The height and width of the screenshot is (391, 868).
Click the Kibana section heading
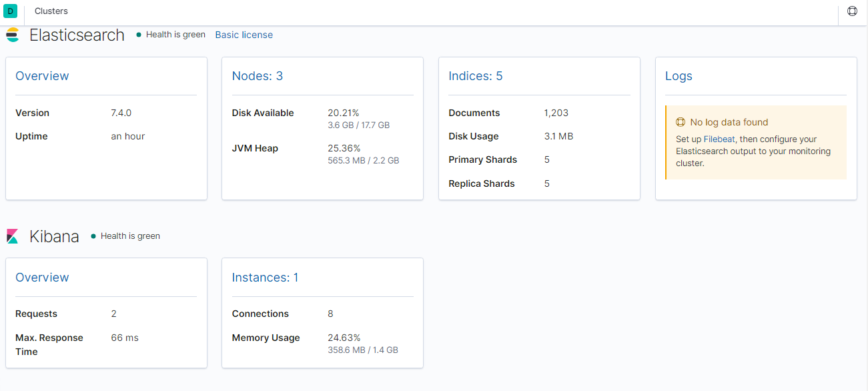[x=54, y=236]
